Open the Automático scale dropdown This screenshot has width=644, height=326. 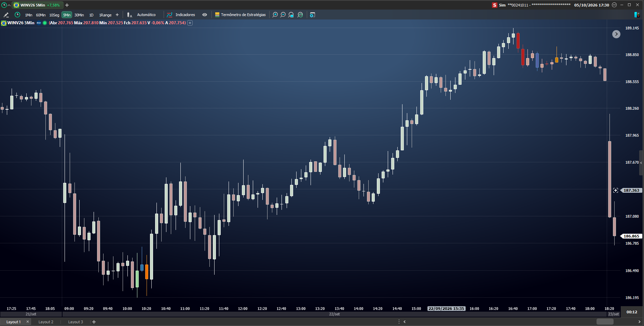pyautogui.click(x=146, y=15)
